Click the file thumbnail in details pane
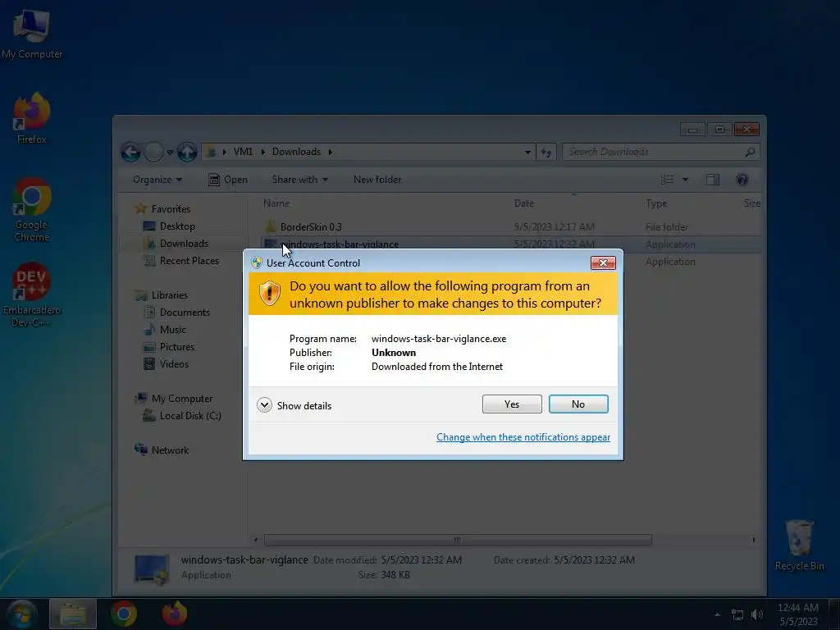840x630 pixels. 151,568
